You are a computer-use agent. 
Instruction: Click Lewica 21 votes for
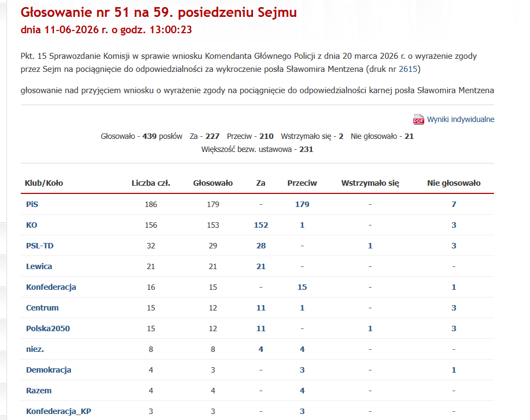pyautogui.click(x=261, y=266)
